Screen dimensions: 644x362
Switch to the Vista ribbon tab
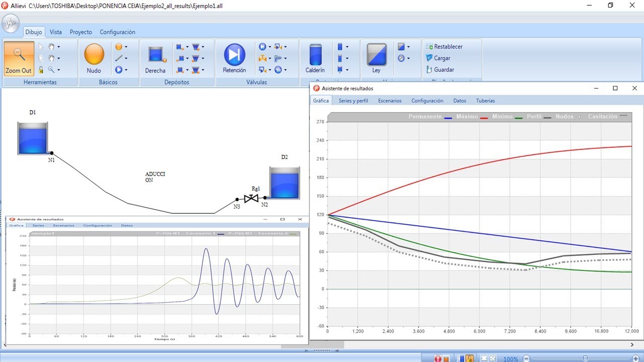[x=56, y=32]
